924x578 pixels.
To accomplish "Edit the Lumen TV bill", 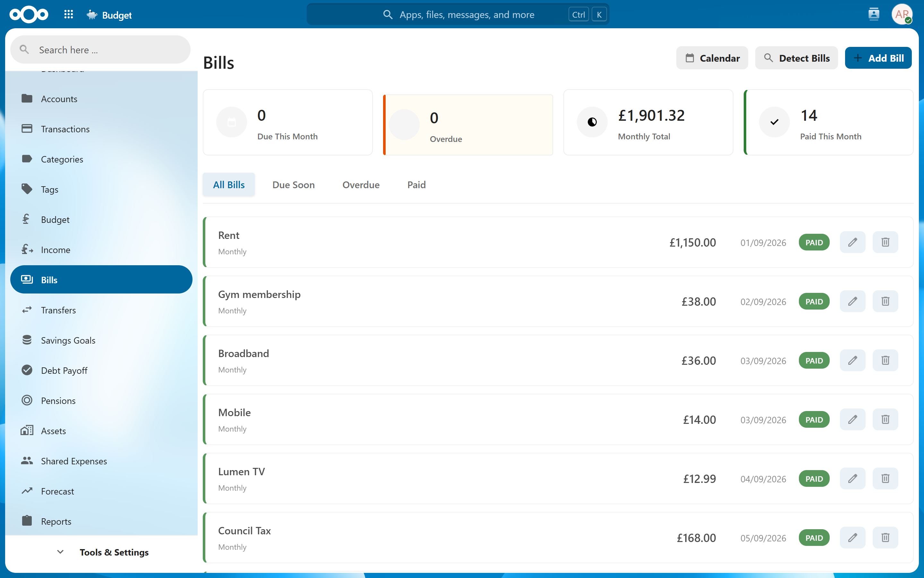I will tap(852, 478).
